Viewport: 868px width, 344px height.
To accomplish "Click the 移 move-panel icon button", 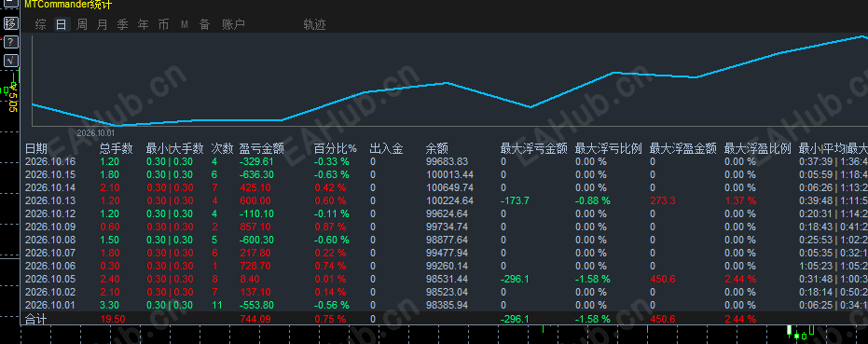I will point(10,23).
